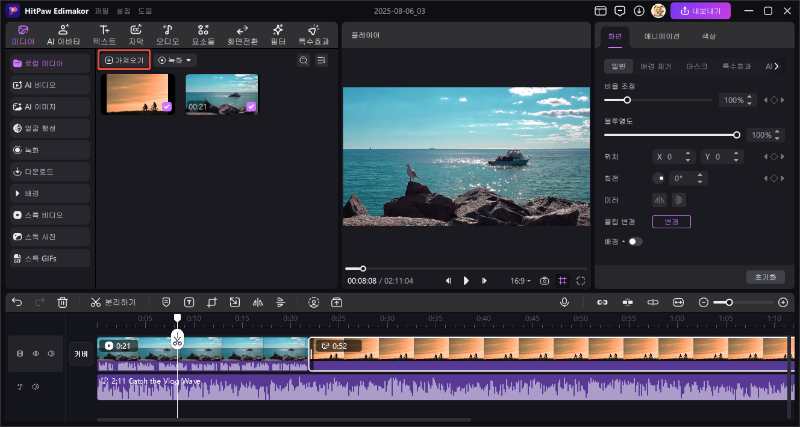The height and width of the screenshot is (427, 800).
Task: Enter fullscreen preview mode
Action: click(x=581, y=281)
